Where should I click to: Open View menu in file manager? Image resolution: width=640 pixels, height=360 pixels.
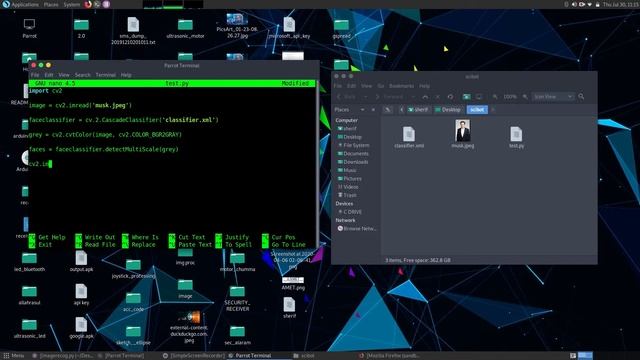[367, 86]
